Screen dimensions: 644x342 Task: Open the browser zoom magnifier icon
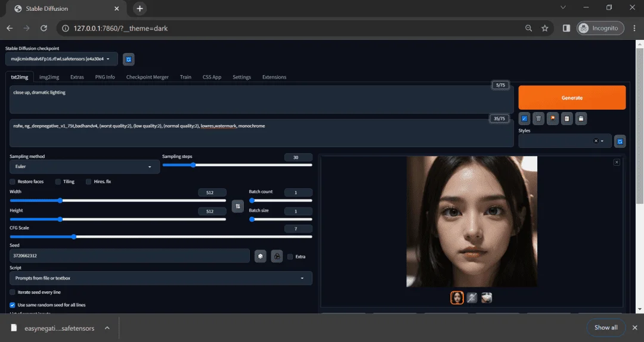tap(528, 29)
